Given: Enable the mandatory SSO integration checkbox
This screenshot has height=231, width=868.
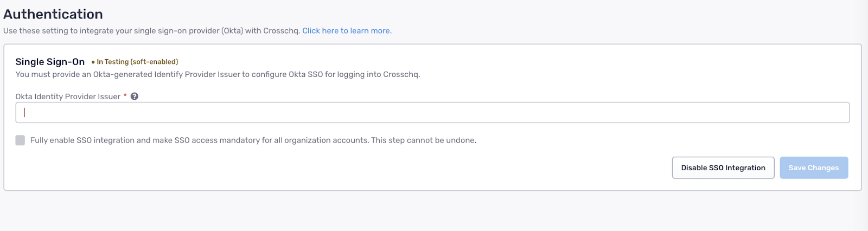Looking at the screenshot, I should (x=20, y=140).
